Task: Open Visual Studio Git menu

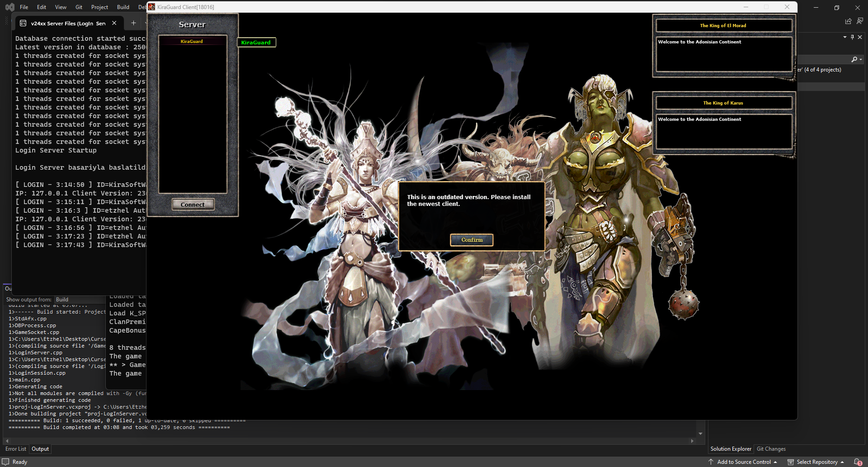Action: click(79, 7)
